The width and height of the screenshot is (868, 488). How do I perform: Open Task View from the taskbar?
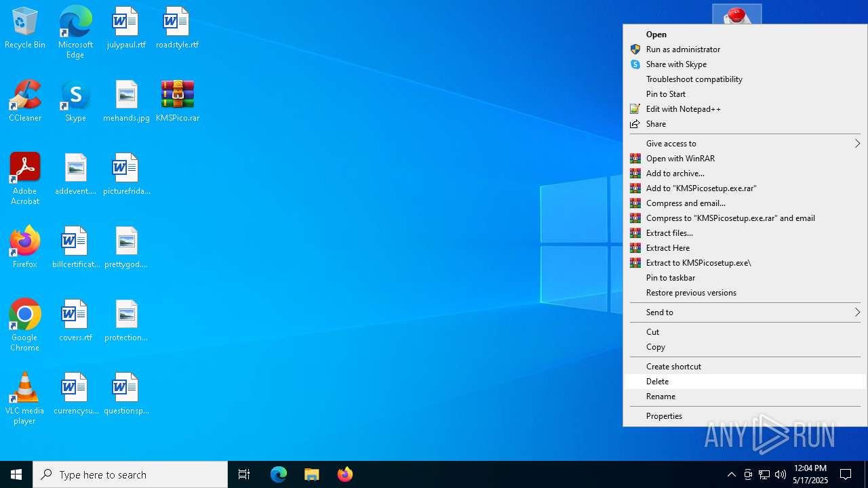tap(244, 474)
